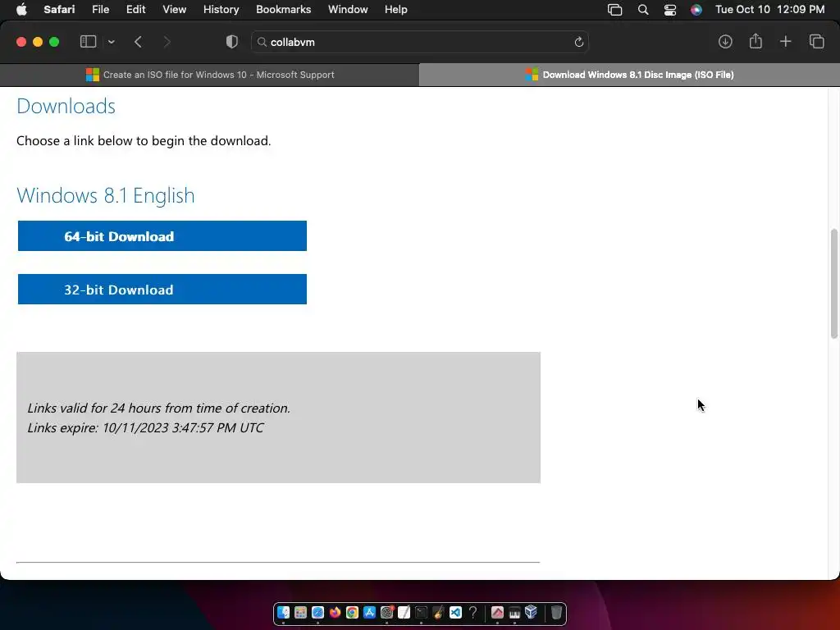This screenshot has width=840, height=630.
Task: Open Launchpad from the Dock
Action: coord(300,612)
